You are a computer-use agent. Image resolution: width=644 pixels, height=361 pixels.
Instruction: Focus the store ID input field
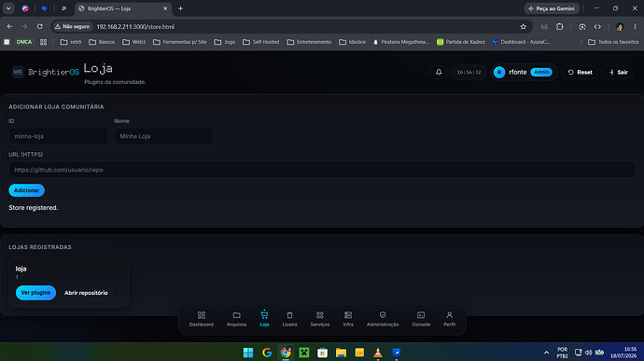(58, 136)
